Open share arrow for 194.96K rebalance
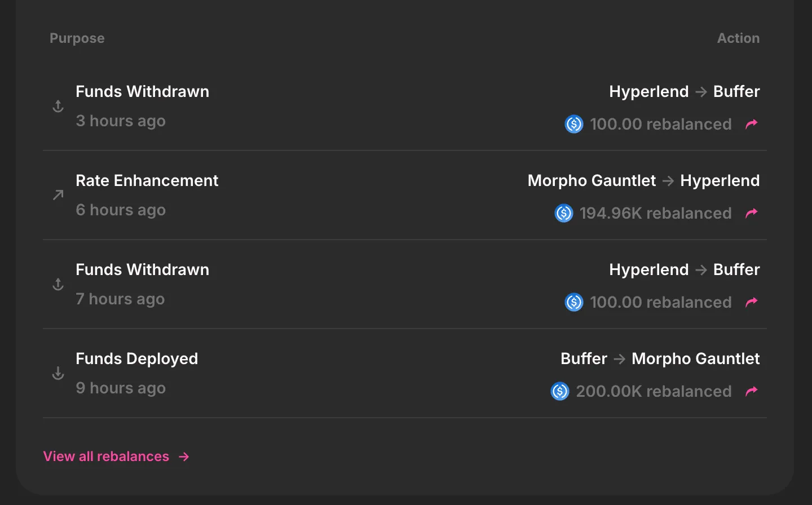Viewport: 812px width, 505px height. (752, 213)
